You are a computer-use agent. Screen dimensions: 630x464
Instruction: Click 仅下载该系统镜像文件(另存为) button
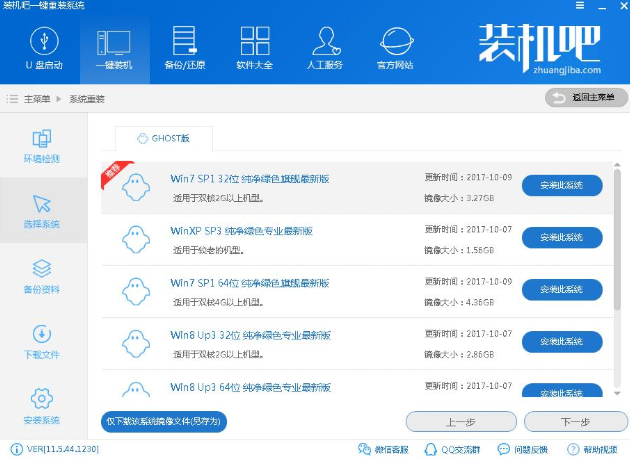coord(164,422)
